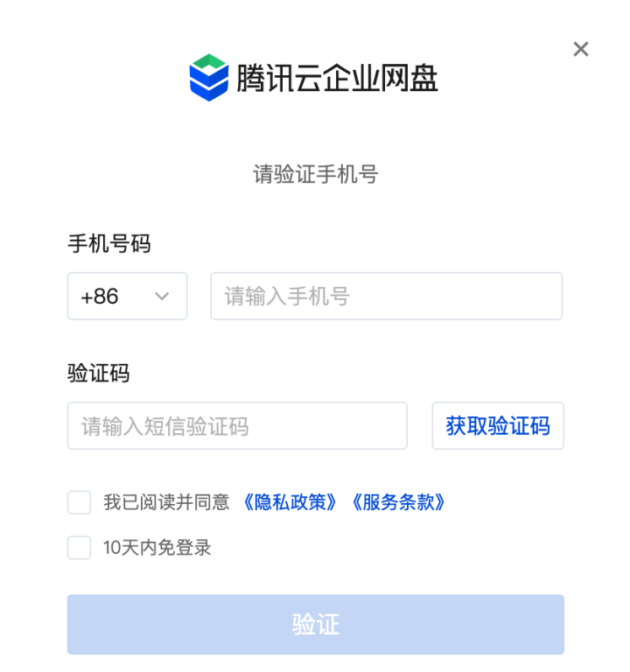The height and width of the screenshot is (672, 630).
Task: Submit with the blue 验证 button
Action: (x=315, y=625)
